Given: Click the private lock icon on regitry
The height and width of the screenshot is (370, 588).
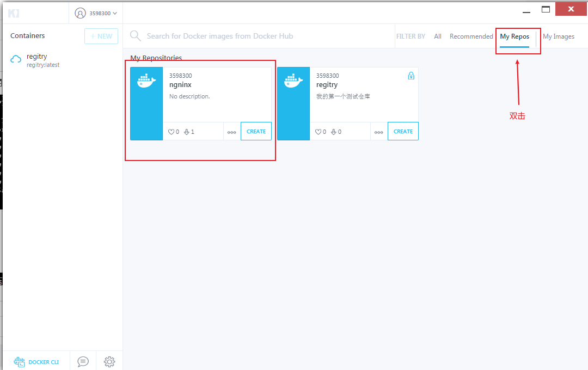Looking at the screenshot, I should click(x=411, y=76).
